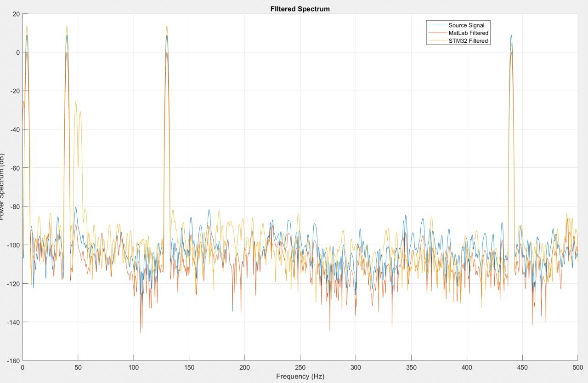The width and height of the screenshot is (588, 383).
Task: Click the top of the 130 Hz spectral peak
Action: [167, 27]
